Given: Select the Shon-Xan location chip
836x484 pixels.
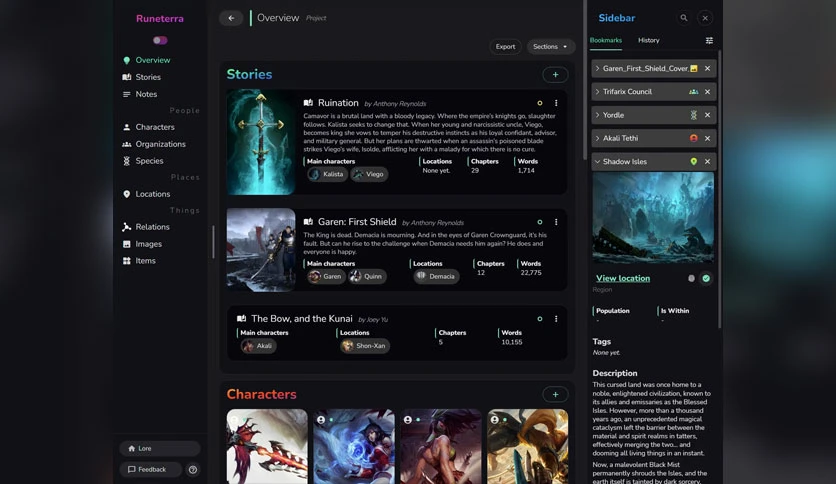Looking at the screenshot, I should pyautogui.click(x=365, y=346).
